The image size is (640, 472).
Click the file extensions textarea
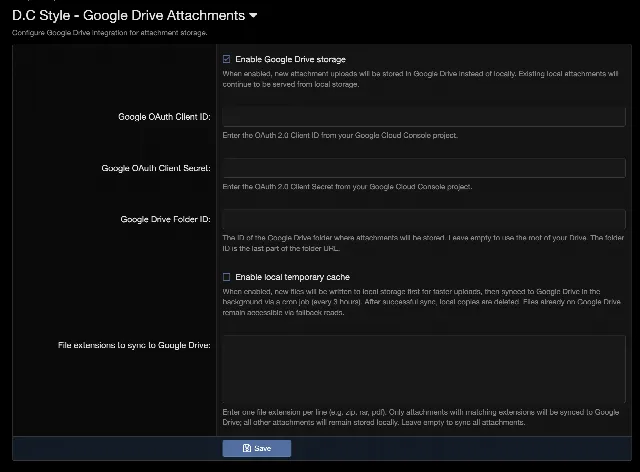[424, 369]
